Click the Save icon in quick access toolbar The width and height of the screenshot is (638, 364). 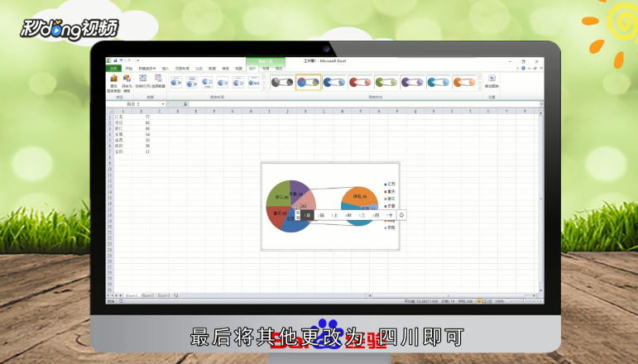(115, 60)
